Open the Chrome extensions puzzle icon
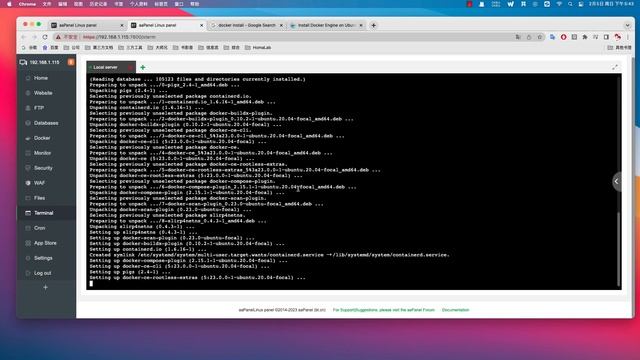640x360 pixels. [585, 37]
